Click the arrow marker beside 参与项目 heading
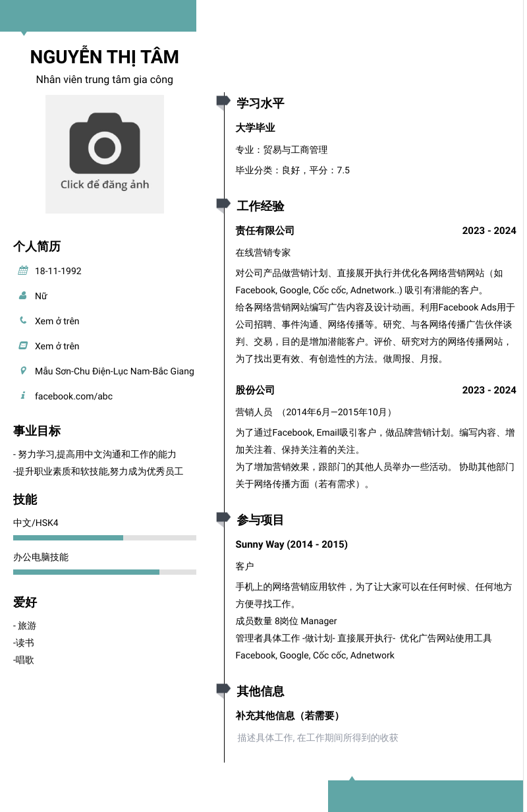Viewport: 527px width, 812px height. [223, 518]
